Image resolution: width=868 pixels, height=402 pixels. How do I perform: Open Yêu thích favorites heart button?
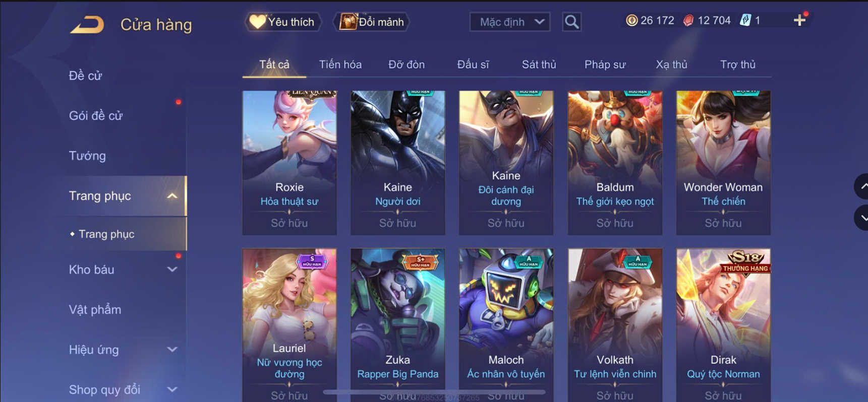coord(283,22)
